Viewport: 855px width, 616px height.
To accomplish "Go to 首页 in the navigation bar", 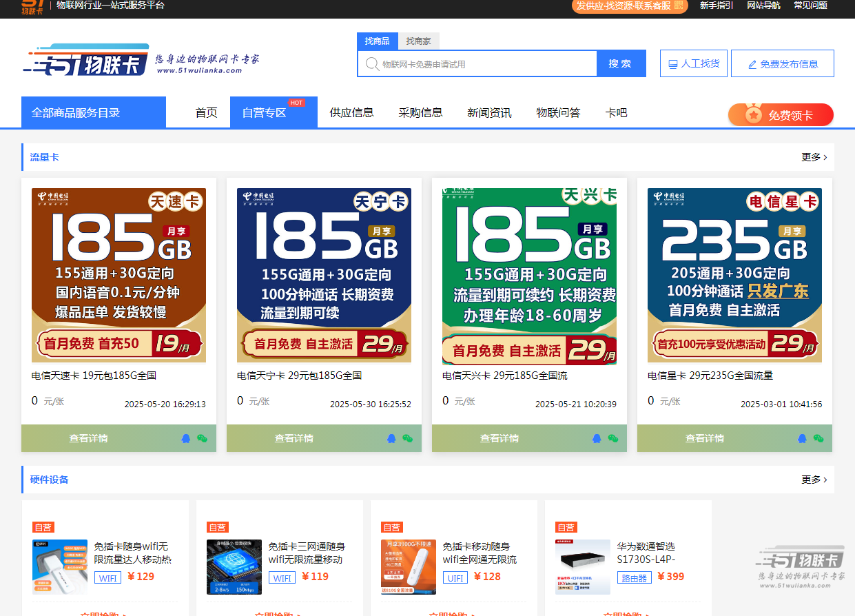I will (206, 113).
